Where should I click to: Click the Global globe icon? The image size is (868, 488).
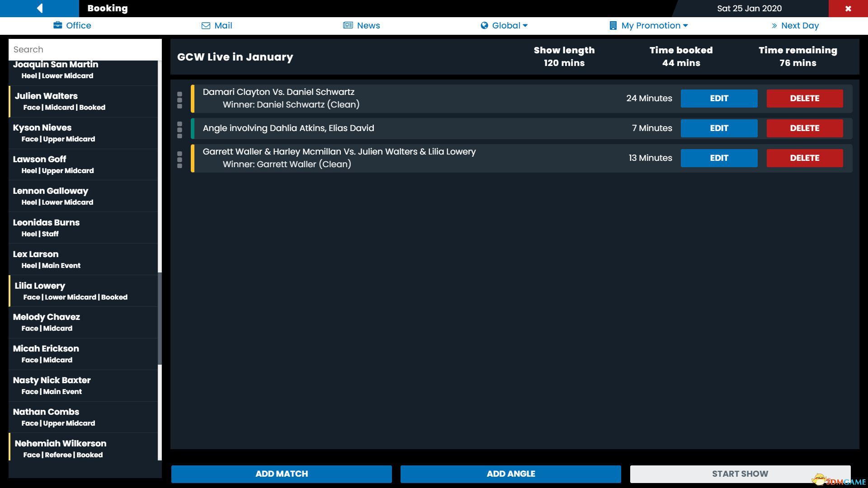click(484, 26)
